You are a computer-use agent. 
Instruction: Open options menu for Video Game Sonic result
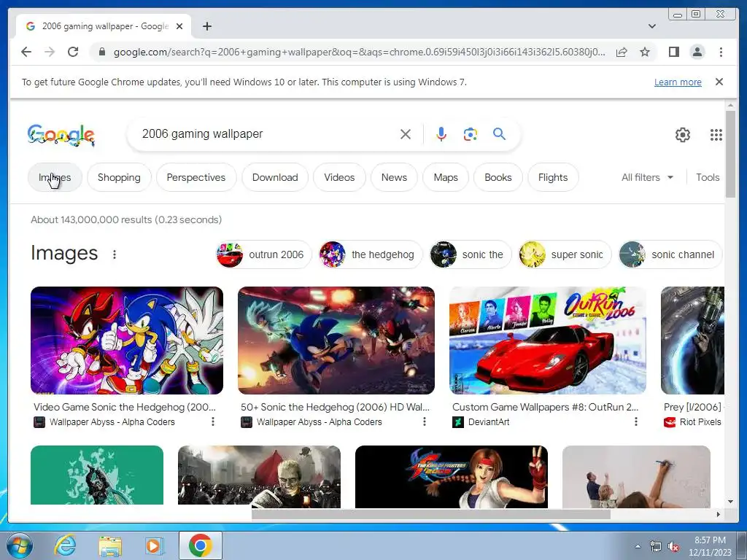(213, 421)
